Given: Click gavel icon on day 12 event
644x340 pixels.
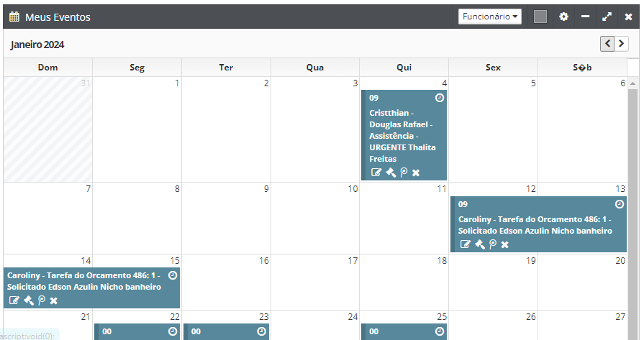Looking at the screenshot, I should coord(480,244).
